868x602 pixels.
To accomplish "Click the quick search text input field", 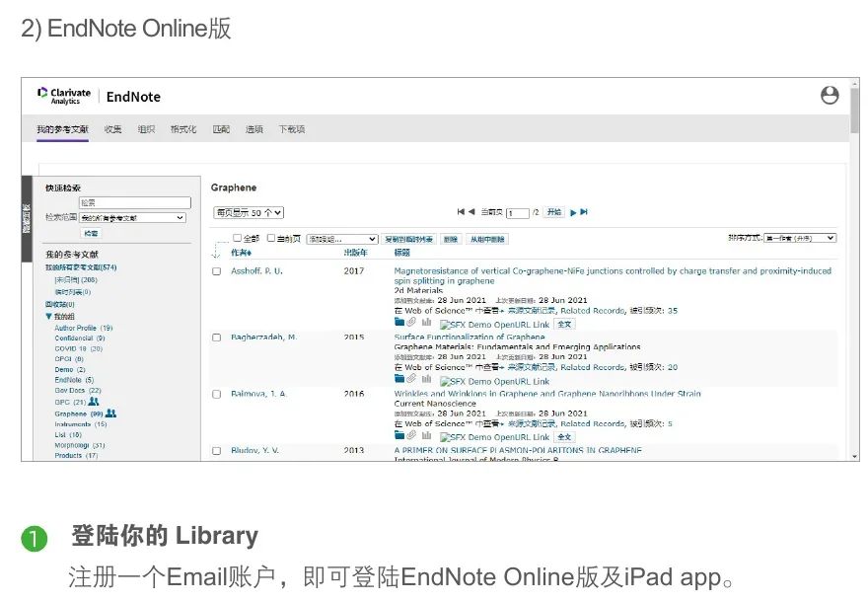I will click(x=134, y=202).
